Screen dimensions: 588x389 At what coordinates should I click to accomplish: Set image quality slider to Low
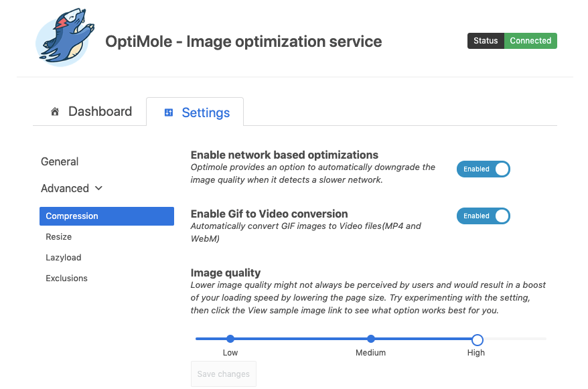(x=230, y=339)
